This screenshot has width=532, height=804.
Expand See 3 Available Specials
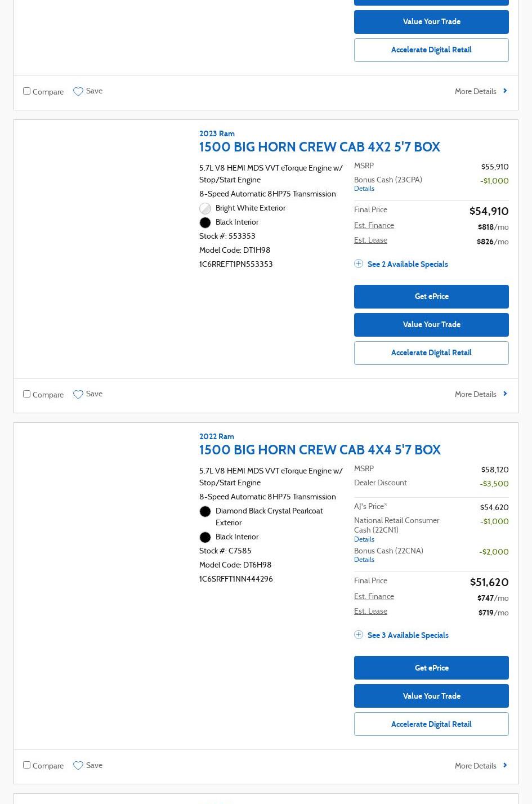pyautogui.click(x=408, y=635)
